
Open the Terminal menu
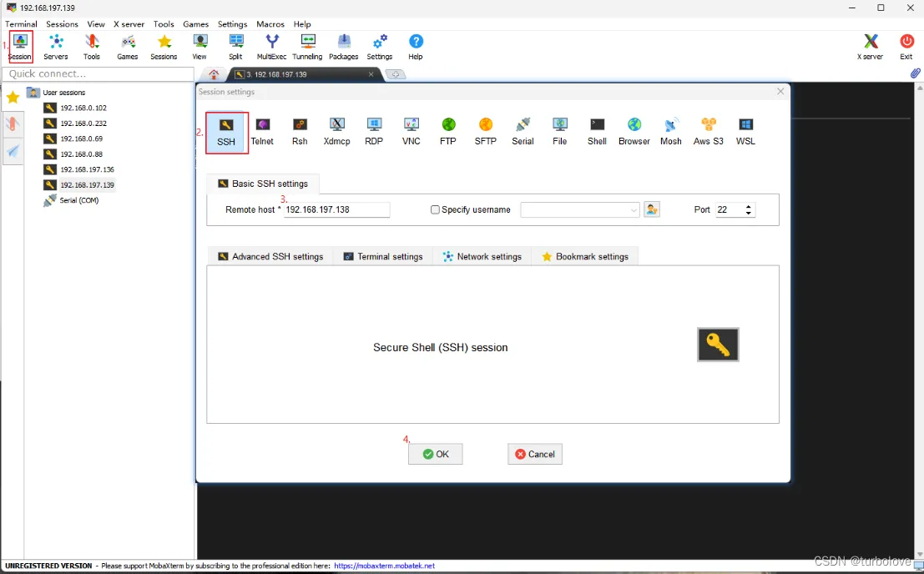point(21,24)
